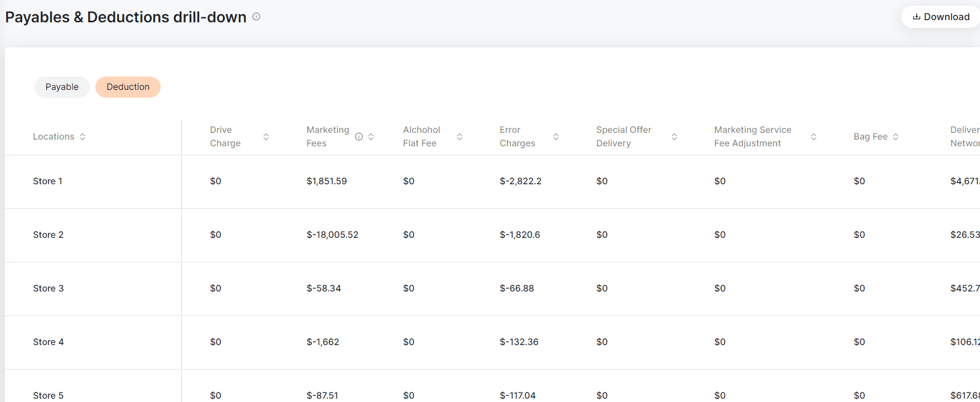The image size is (980, 402).
Task: Click the info icon beside the page title
Action: pyautogui.click(x=257, y=17)
